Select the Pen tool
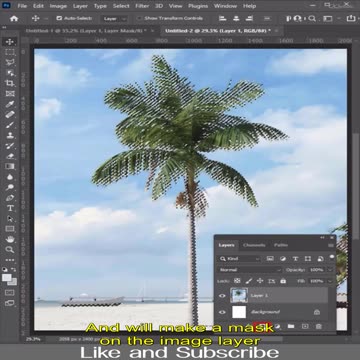 (x=10, y=198)
